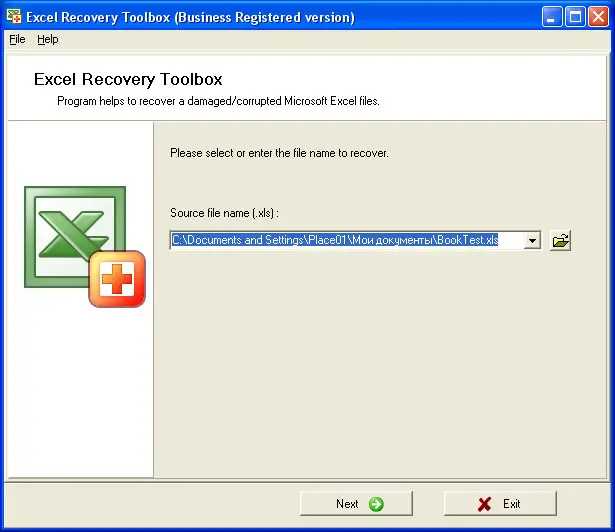Click the 'Please select or enter the file name' text
This screenshot has height=532, width=615.
click(279, 153)
